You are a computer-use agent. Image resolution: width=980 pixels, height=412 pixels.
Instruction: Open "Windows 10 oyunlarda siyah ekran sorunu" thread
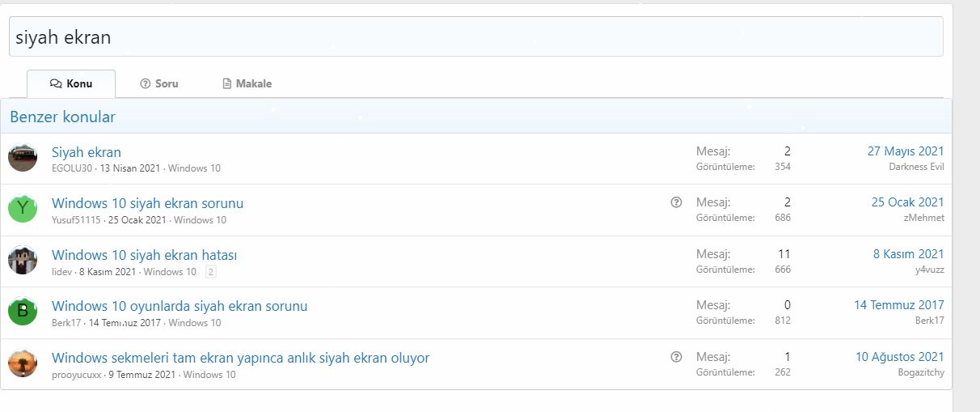[x=180, y=306]
